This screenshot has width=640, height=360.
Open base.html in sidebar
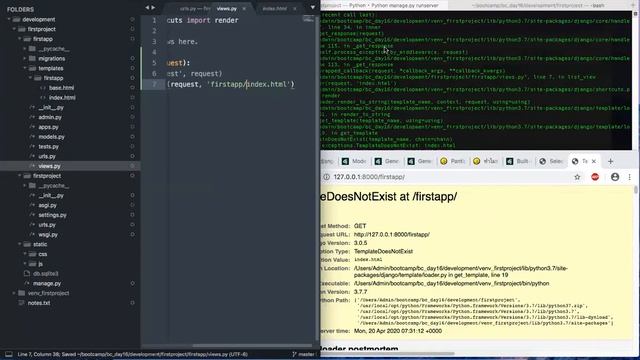click(x=61, y=88)
